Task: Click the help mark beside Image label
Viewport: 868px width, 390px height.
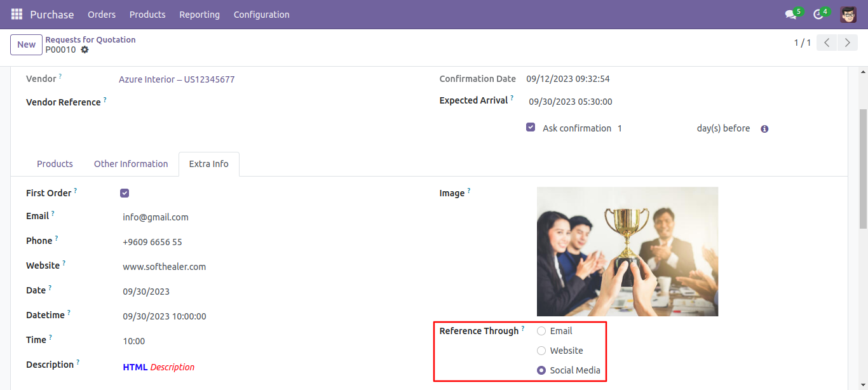Action: (469, 191)
